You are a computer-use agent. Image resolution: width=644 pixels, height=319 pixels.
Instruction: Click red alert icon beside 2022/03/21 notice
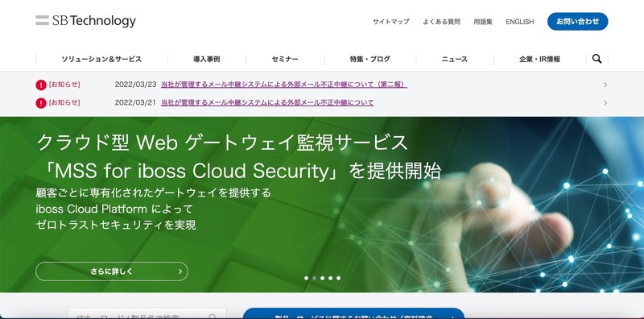click(41, 103)
